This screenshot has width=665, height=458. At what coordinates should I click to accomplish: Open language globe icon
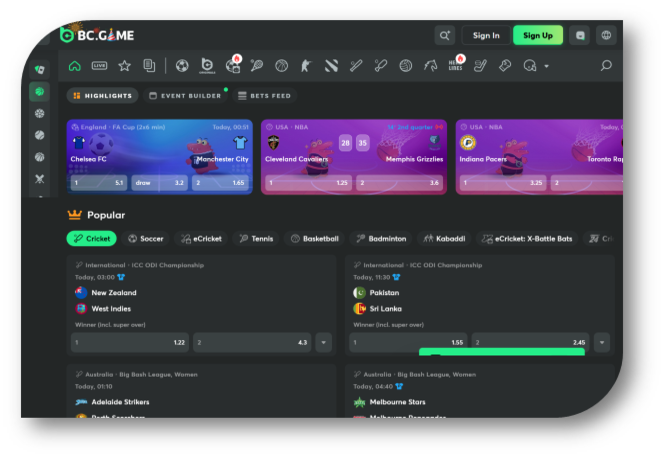[606, 35]
